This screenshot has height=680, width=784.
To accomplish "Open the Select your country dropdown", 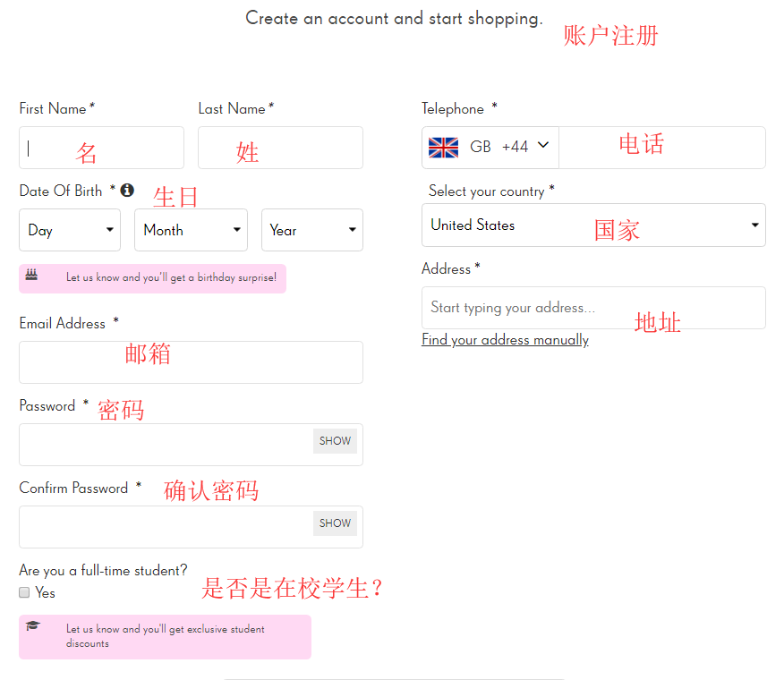I will (592, 225).
